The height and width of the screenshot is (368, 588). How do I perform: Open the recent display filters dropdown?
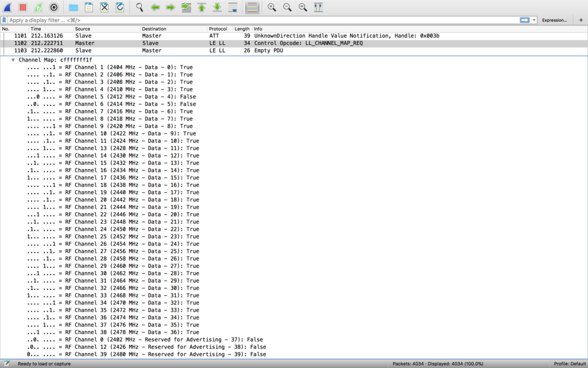(534, 20)
